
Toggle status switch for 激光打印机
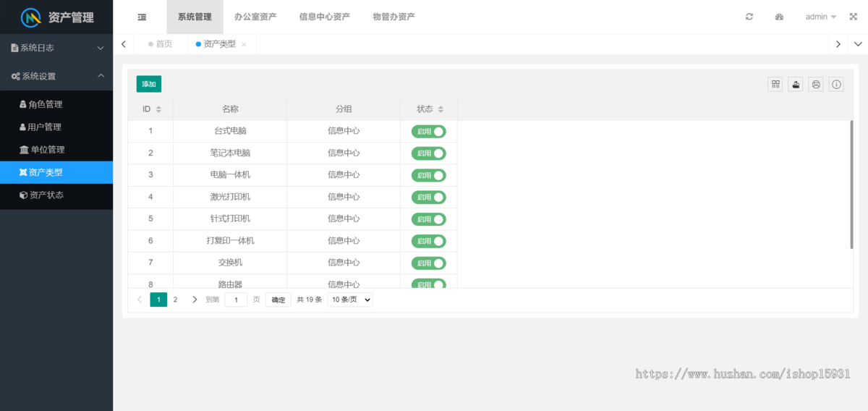[x=429, y=197]
